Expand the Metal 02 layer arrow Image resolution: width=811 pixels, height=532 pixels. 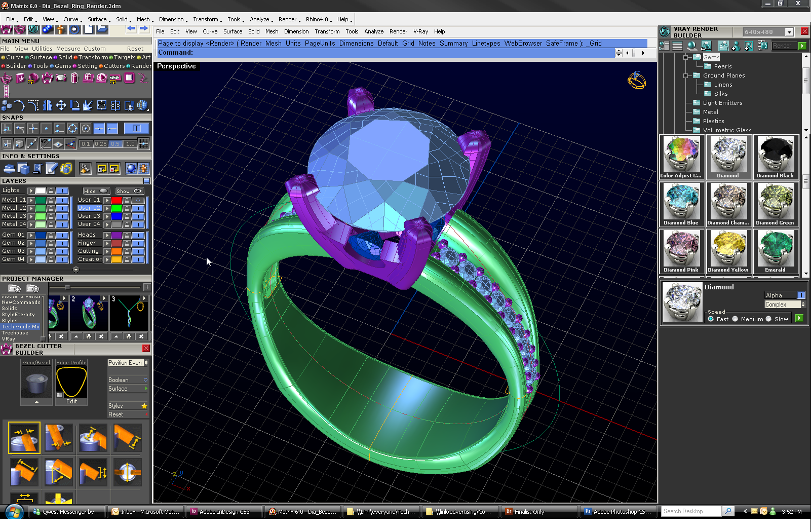(31, 208)
